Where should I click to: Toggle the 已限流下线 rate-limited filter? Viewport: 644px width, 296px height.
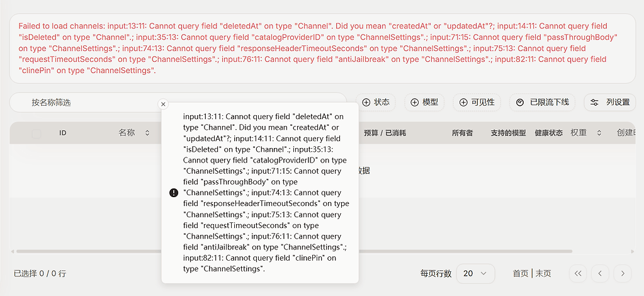click(x=542, y=103)
